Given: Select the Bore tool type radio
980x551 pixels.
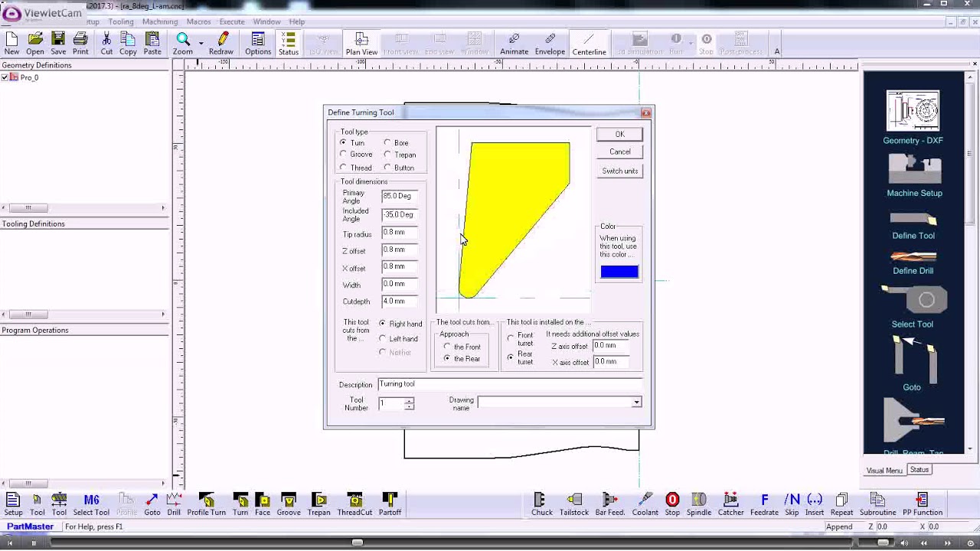Looking at the screenshot, I should coord(387,142).
